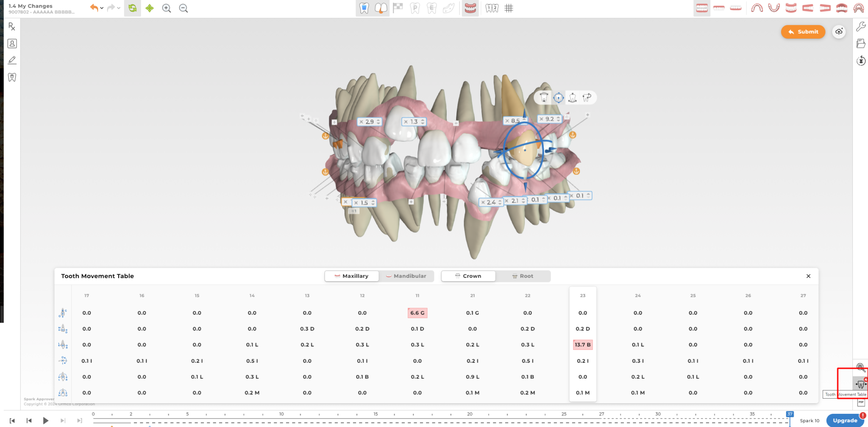Show the tooth numbering icon

coord(492,8)
